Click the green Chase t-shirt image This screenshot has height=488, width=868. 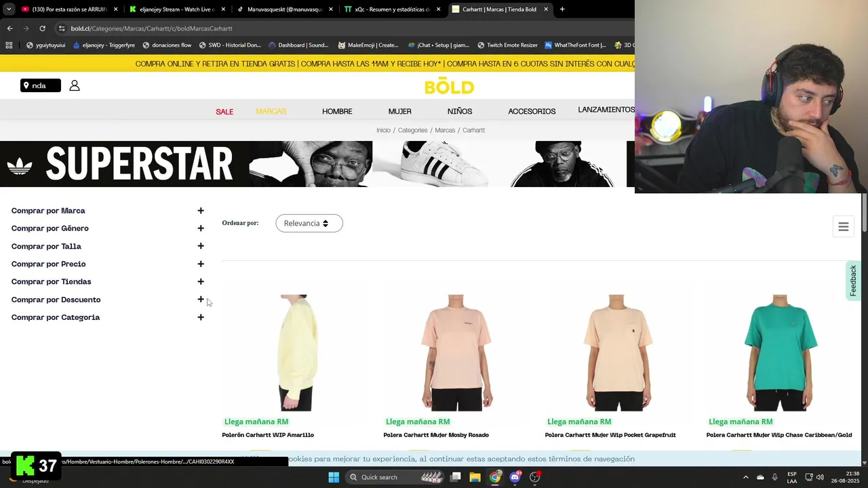tap(779, 352)
